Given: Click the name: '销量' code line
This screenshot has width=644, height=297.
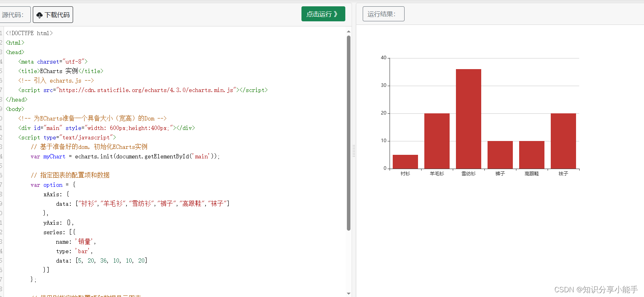Looking at the screenshot, I should pyautogui.click(x=76, y=242).
